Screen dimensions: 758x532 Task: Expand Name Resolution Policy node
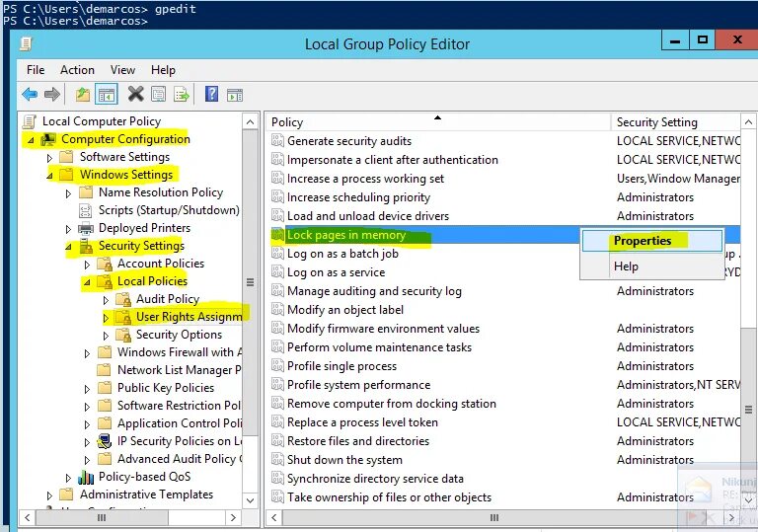click(68, 193)
